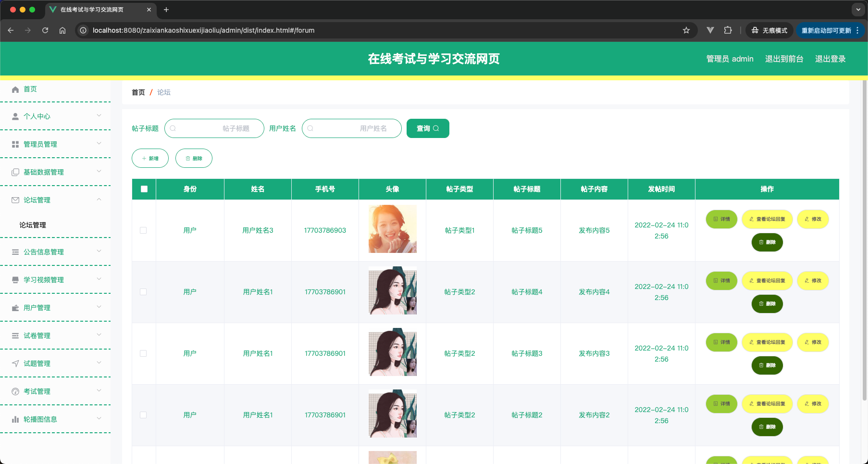
Task: Check the row checkbox for 帖子标题3
Action: tap(143, 353)
